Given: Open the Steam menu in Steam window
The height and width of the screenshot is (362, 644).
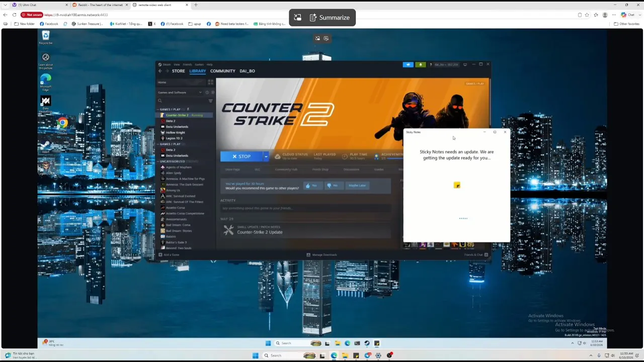Looking at the screenshot, I should [167, 64].
